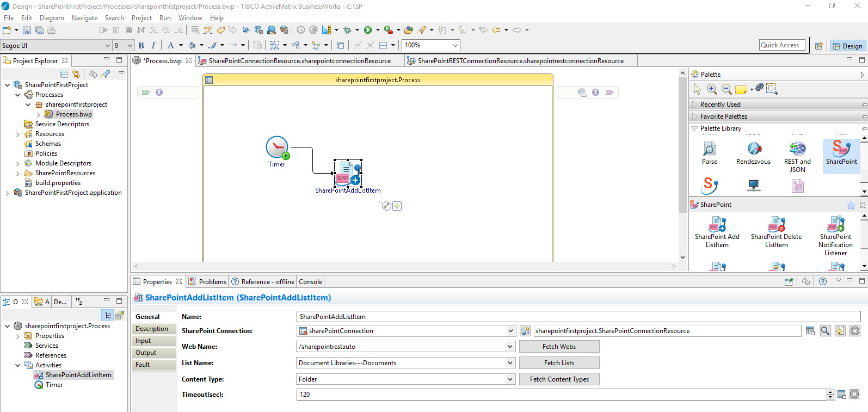This screenshot has width=868, height=412.
Task: Click the Save All toolbar icon
Action: [39, 30]
